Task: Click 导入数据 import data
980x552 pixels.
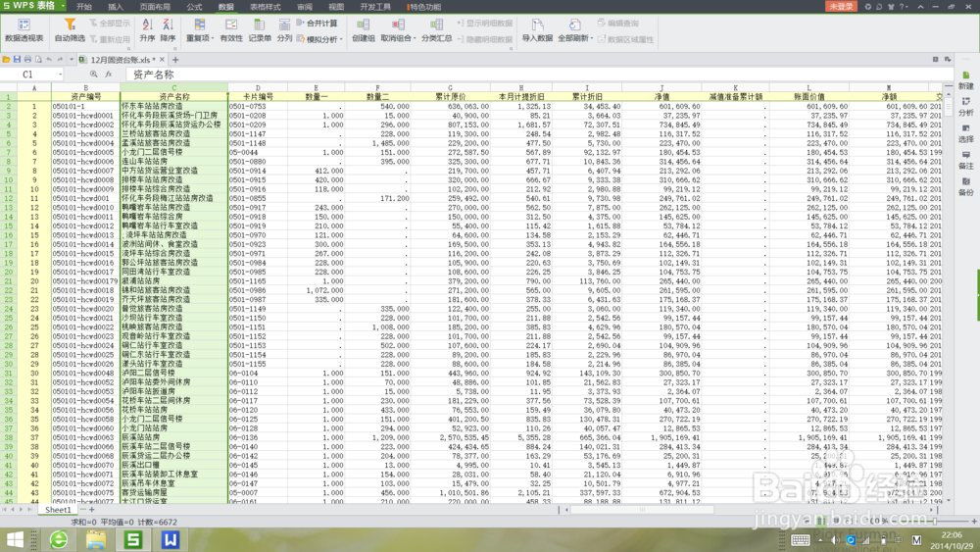Action: click(x=537, y=30)
